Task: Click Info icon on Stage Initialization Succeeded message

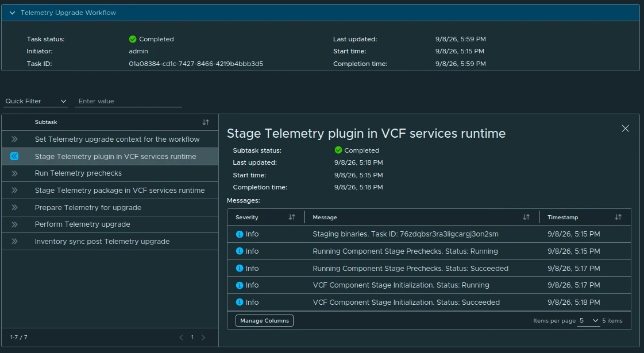Action: click(240, 302)
